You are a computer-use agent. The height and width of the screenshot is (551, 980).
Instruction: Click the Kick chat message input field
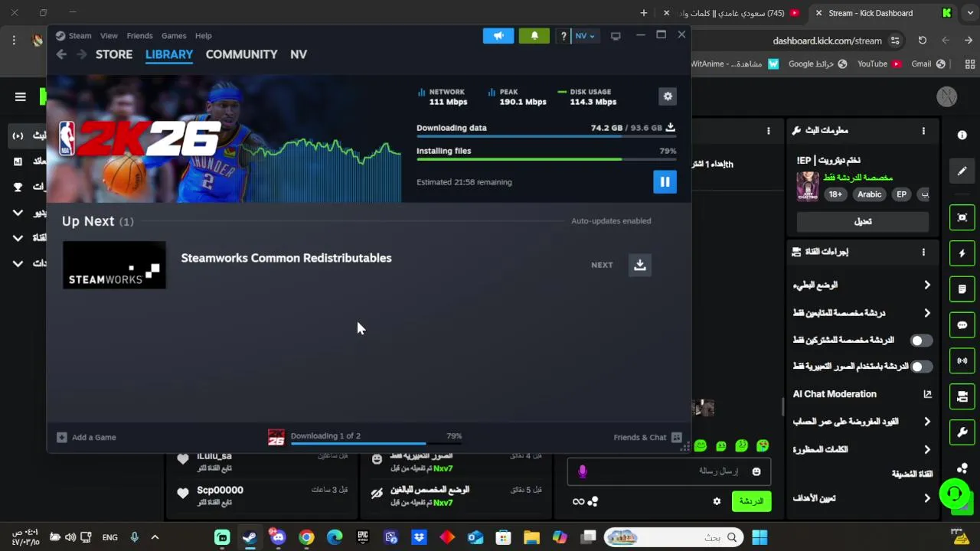click(x=669, y=471)
